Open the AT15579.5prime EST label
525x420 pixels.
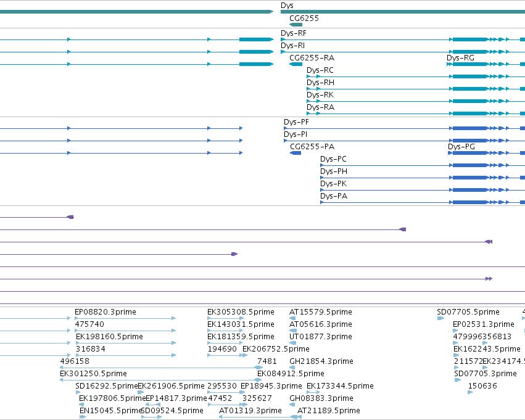[321, 312]
